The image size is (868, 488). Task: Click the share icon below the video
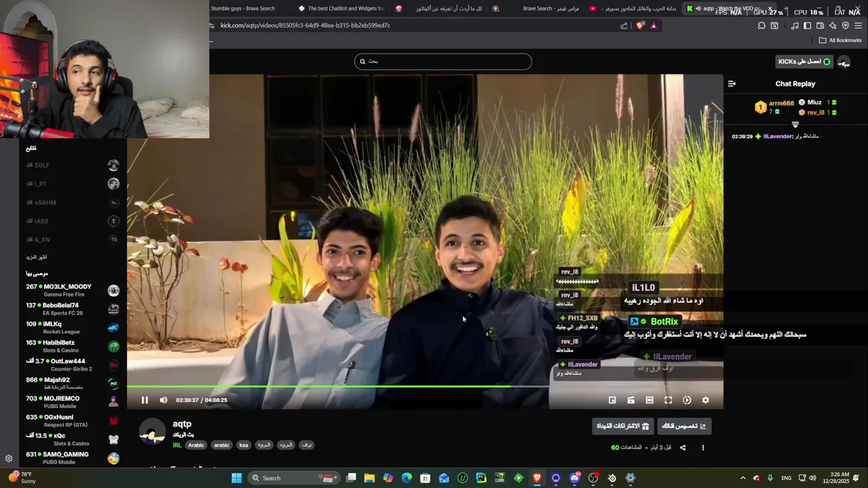tap(683, 447)
